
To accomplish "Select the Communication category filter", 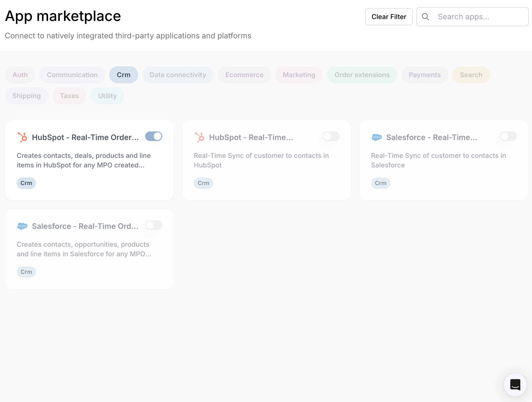I will (72, 75).
